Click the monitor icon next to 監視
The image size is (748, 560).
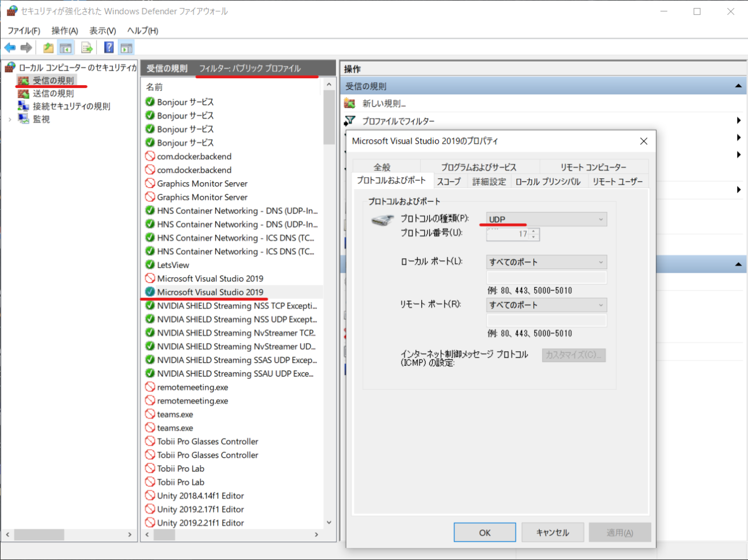pyautogui.click(x=24, y=119)
